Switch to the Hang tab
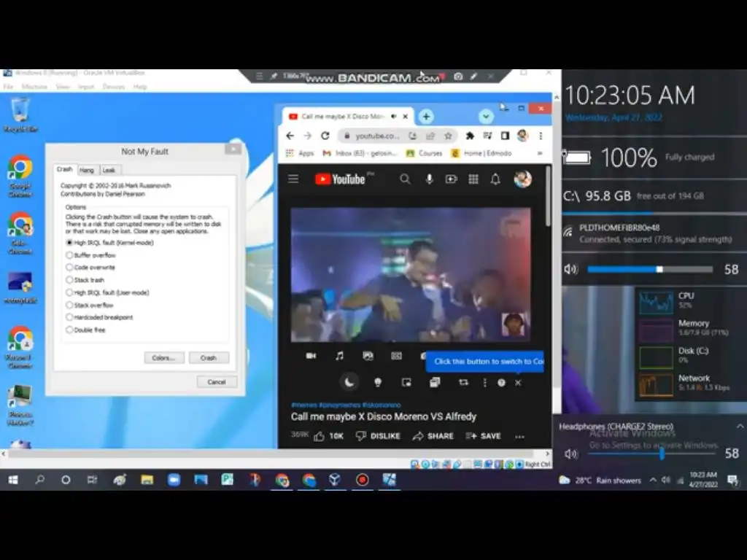Screen dimensions: 747x560 [87, 170]
